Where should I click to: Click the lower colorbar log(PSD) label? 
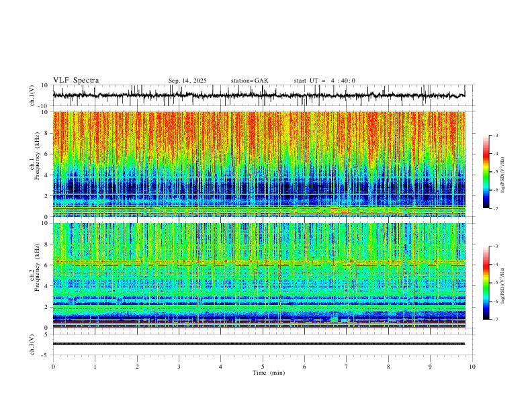point(503,285)
